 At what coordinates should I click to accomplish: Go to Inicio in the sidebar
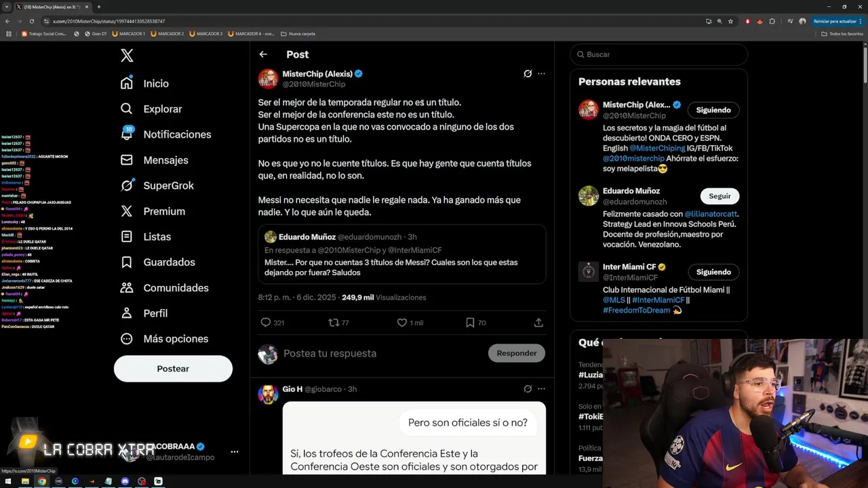click(144, 83)
